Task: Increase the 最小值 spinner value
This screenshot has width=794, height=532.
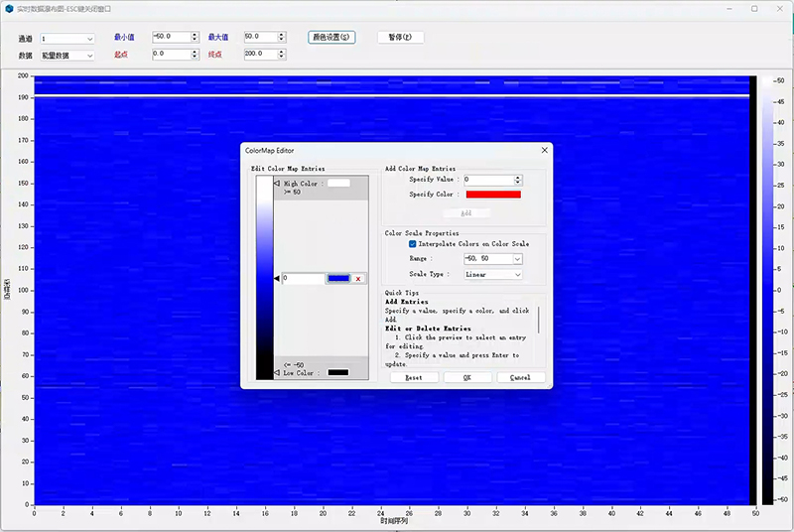Action: pos(196,35)
